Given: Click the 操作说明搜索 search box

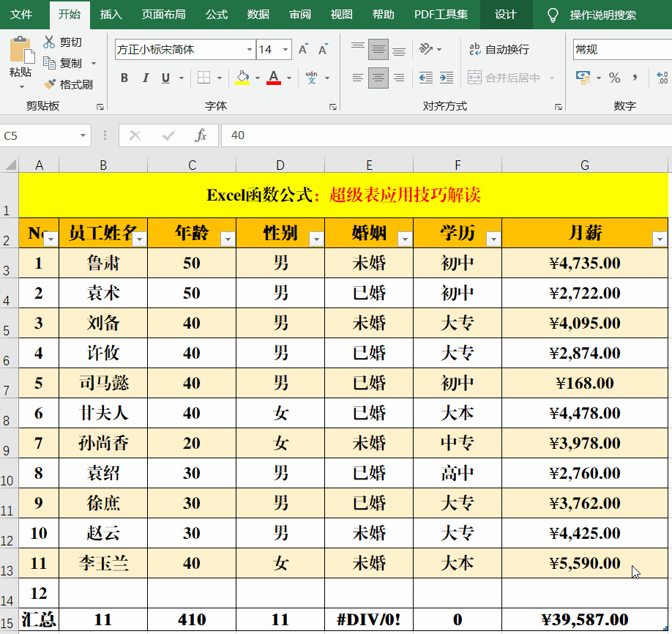Looking at the screenshot, I should (x=602, y=15).
